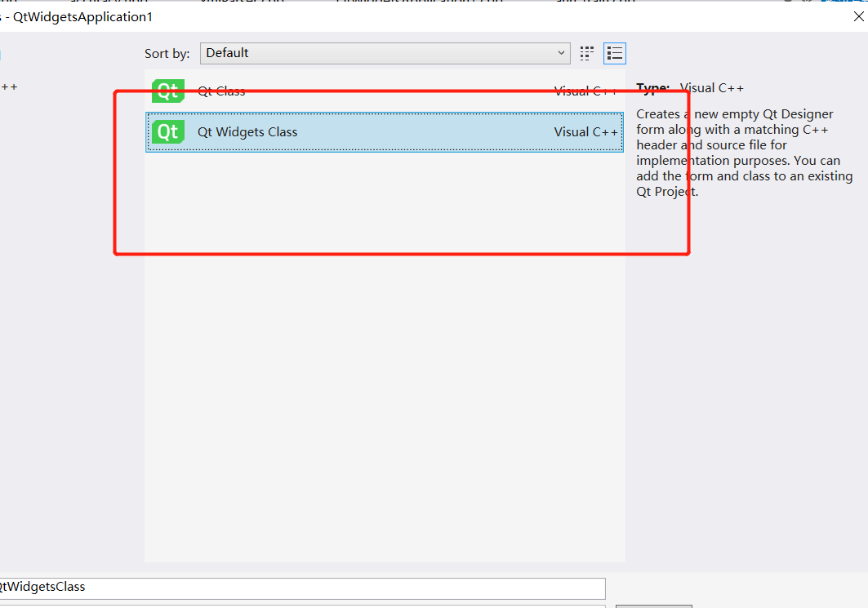Screen dimensions: 868x608
Task: Click Visual C++ label in Qt Widgets Class row
Action: [x=585, y=132]
